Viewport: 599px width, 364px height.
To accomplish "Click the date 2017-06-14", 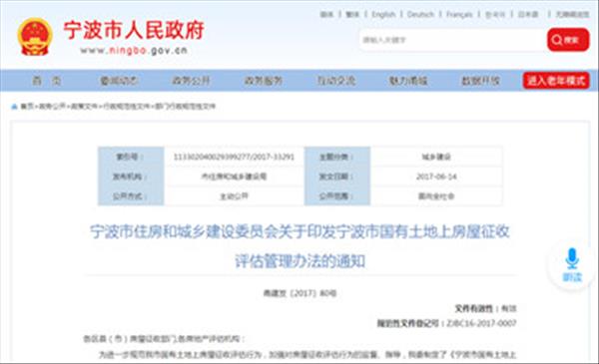I will click(436, 177).
